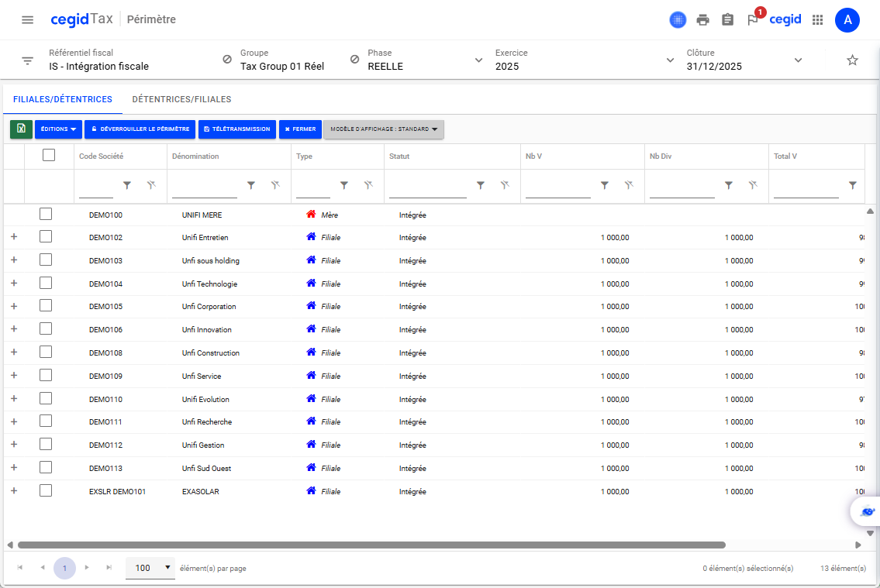Clear the Code Société column filter
Image resolution: width=880 pixels, height=588 pixels.
(151, 186)
